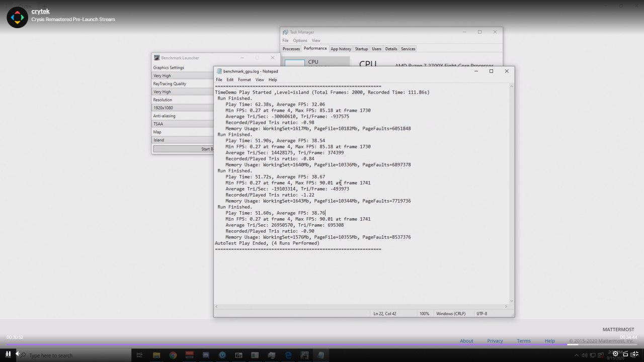Open Notepad's Edit menu

point(230,79)
